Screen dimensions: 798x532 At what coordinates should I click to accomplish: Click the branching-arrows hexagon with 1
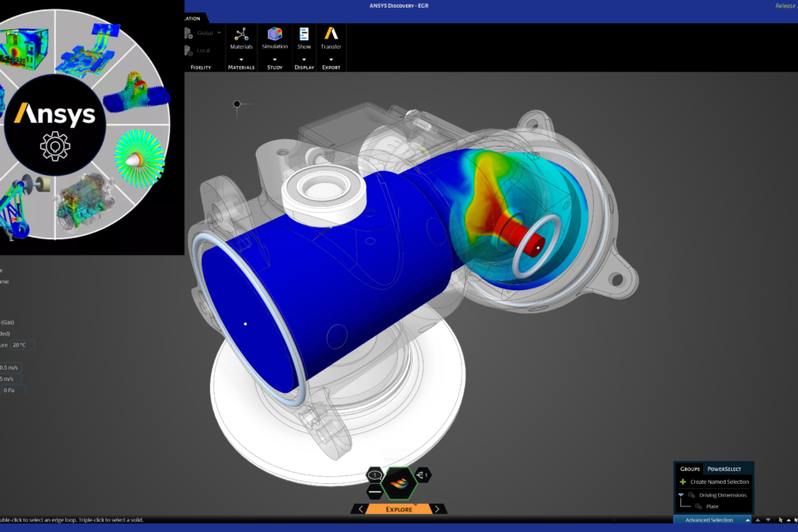pos(423,475)
